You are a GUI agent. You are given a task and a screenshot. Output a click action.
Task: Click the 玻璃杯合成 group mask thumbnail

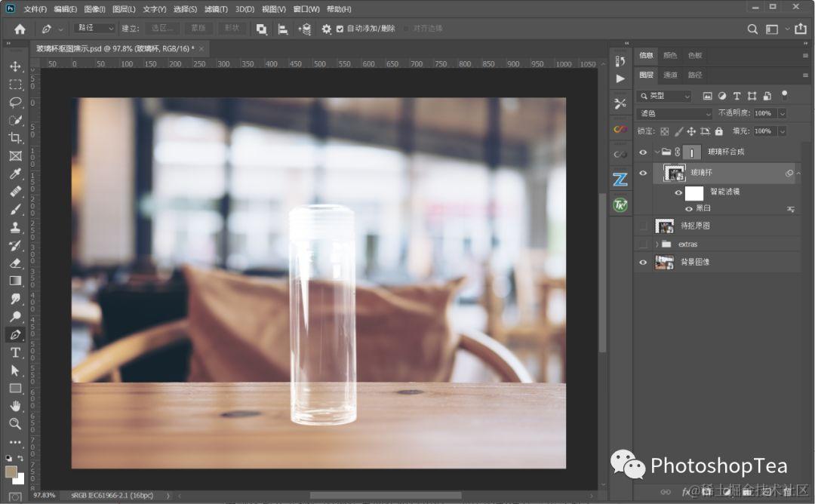692,152
